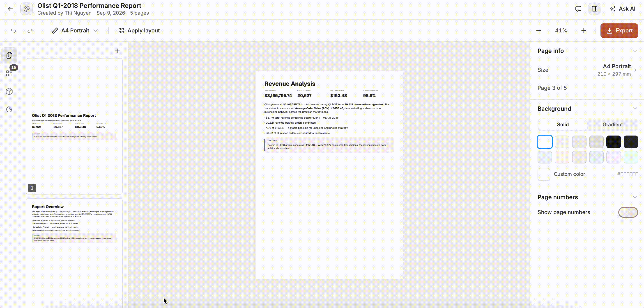Export the report

619,31
